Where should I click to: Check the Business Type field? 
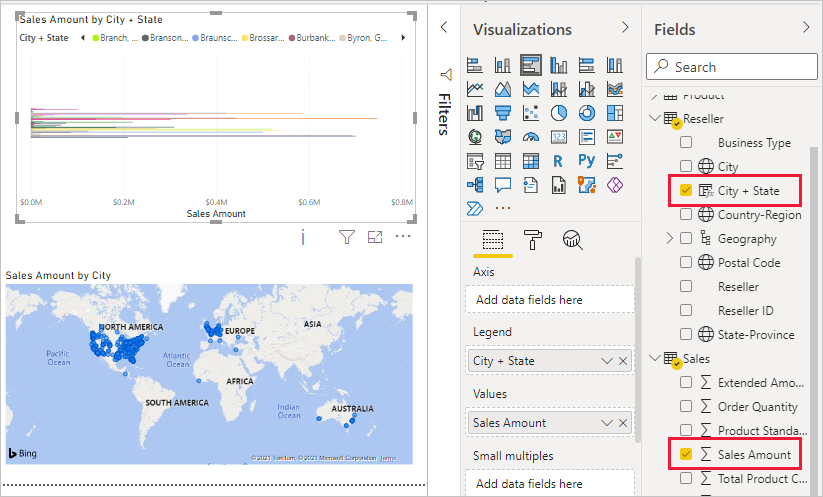coord(685,142)
